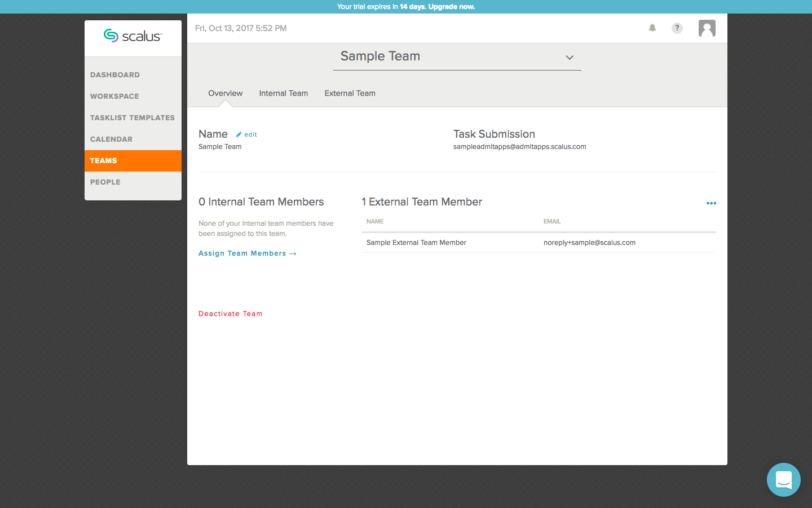The height and width of the screenshot is (508, 812).
Task: Open Workspace from the sidebar
Action: coord(114,96)
